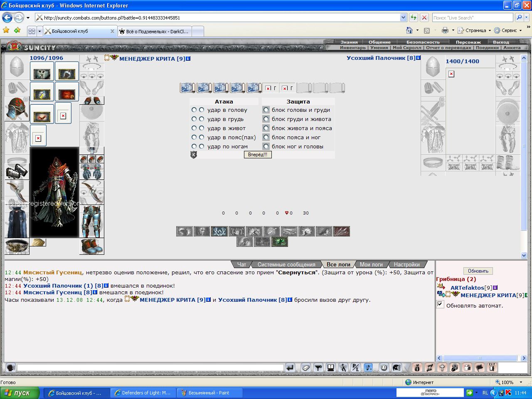Open the Персонаж menu
The image size is (532, 399).
468,42
